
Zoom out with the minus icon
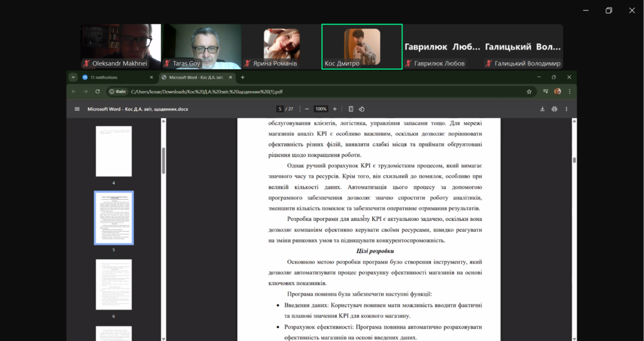(307, 109)
